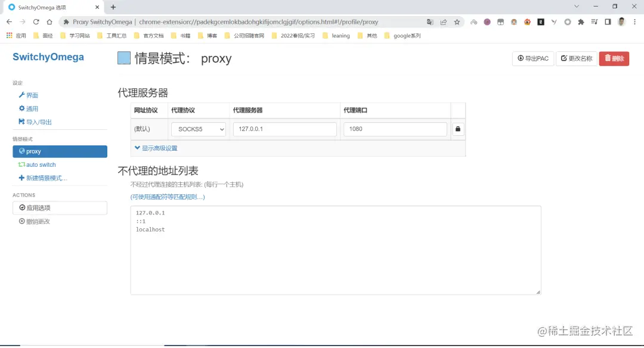Reload the SwitchyOmega options page
Viewport: 644px width, 348px height.
pos(36,21)
